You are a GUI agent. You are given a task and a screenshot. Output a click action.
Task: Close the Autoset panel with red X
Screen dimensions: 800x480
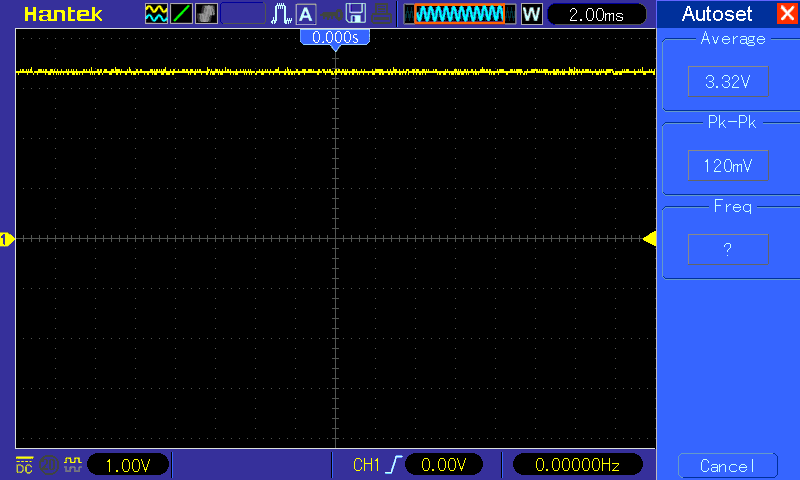coord(787,13)
